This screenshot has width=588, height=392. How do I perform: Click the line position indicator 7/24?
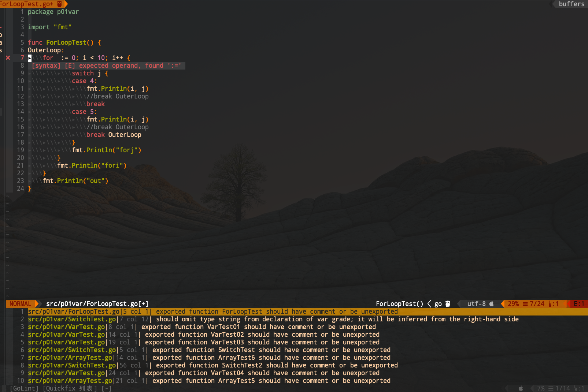coord(536,303)
